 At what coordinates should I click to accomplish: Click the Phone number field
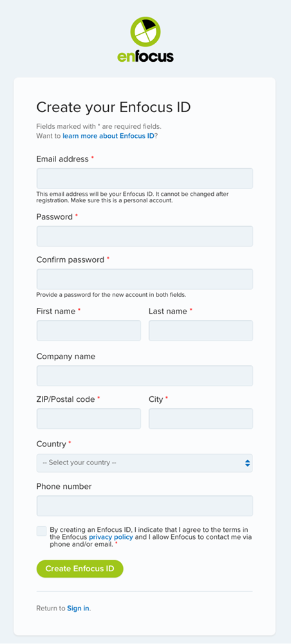click(x=144, y=506)
